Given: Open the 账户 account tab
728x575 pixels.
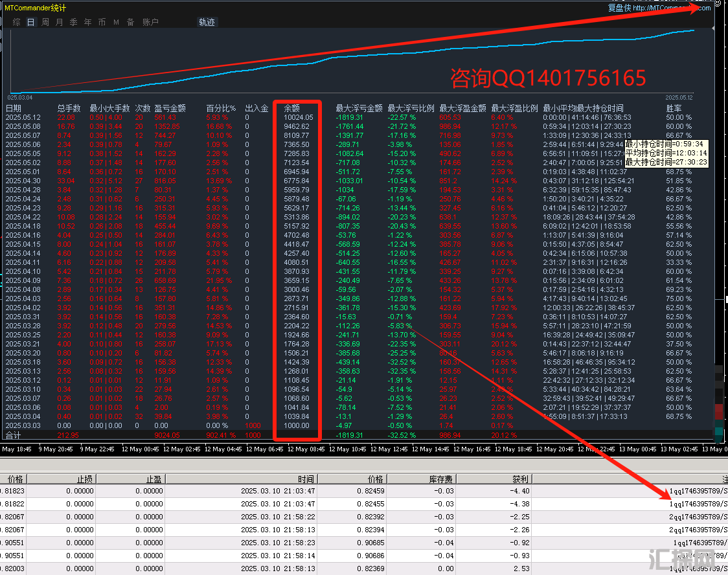Looking at the screenshot, I should click(x=150, y=22).
